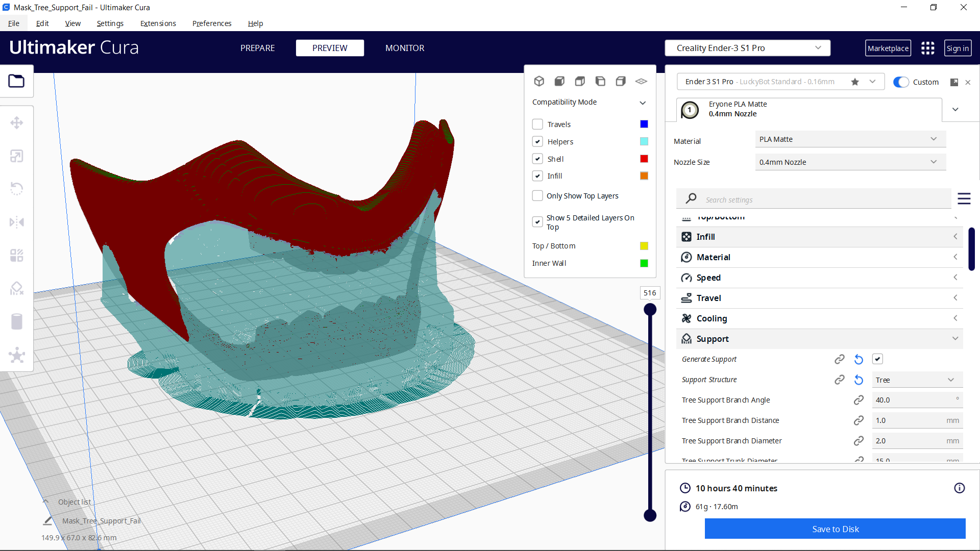Switch to the left side view icon
The height and width of the screenshot is (551, 980).
click(x=600, y=81)
